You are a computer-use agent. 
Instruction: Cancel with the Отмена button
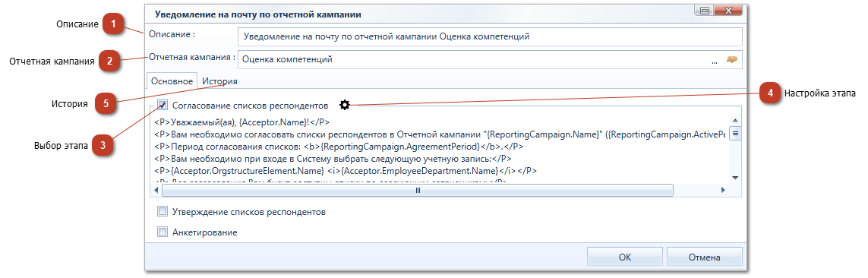point(704,257)
